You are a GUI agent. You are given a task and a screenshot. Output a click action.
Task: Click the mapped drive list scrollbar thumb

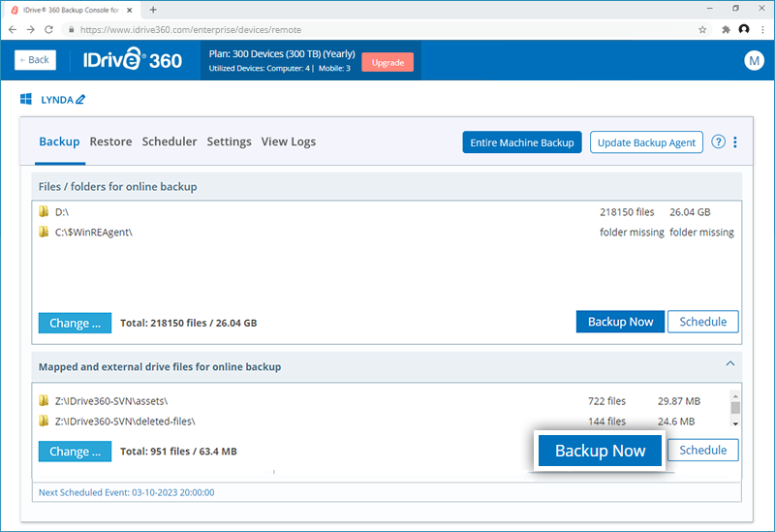click(735, 408)
